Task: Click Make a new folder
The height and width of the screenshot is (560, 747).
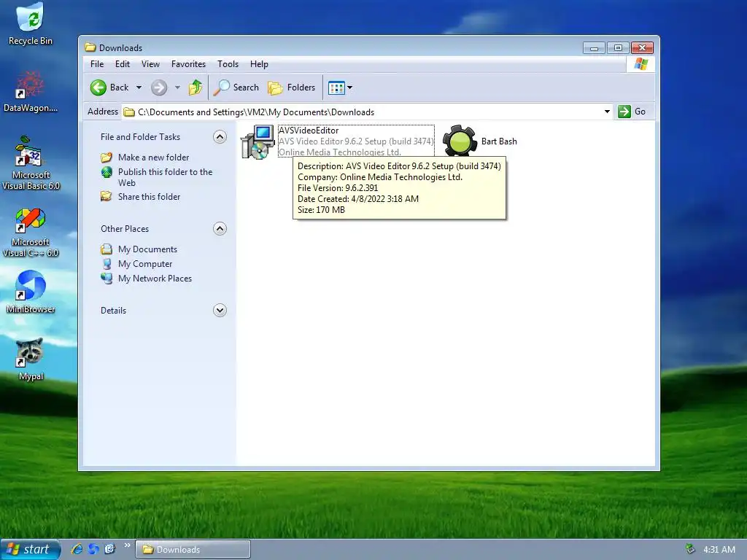Action: point(153,157)
